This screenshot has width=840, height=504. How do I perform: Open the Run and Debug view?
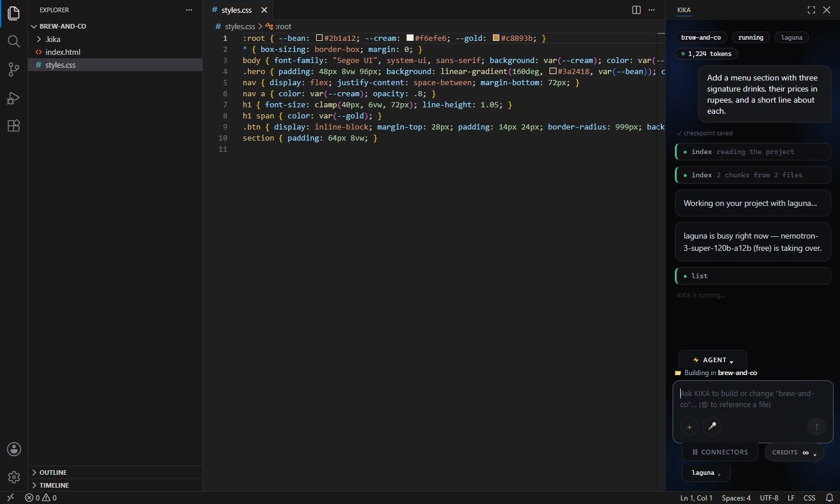(x=13, y=97)
